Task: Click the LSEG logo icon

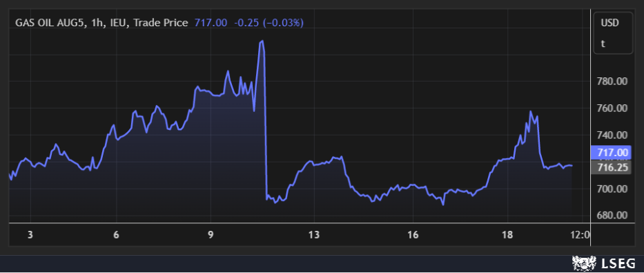Action: click(584, 263)
